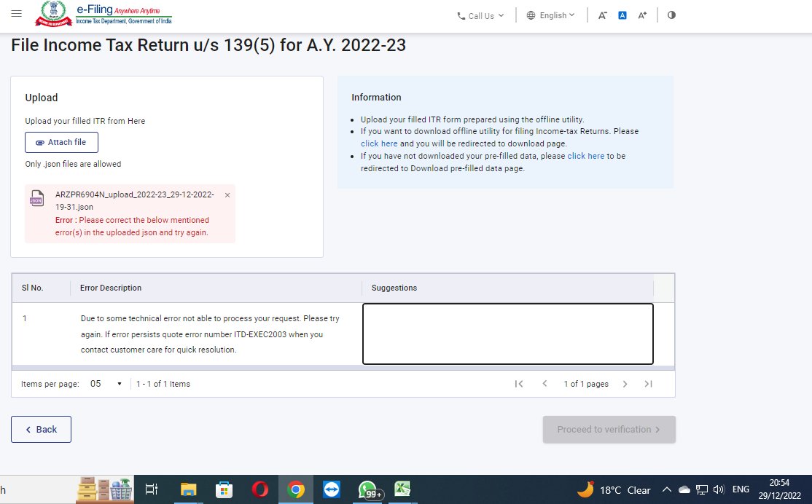Open TeamViewer from the taskbar
The width and height of the screenshot is (812, 504).
click(x=332, y=489)
